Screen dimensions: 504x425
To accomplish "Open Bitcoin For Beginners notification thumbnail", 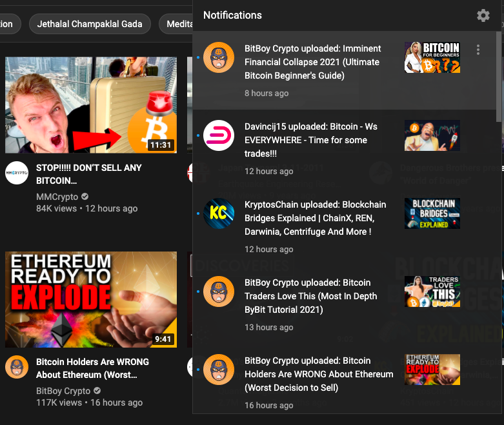I will tap(432, 57).
